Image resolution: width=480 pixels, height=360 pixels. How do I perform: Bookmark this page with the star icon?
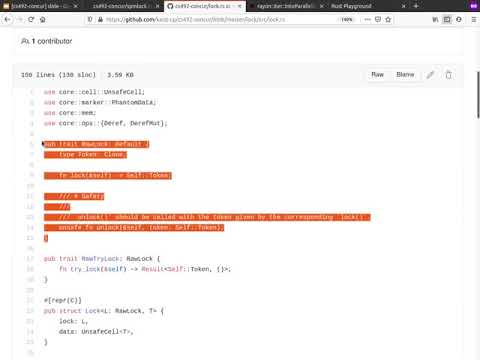tap(388, 20)
